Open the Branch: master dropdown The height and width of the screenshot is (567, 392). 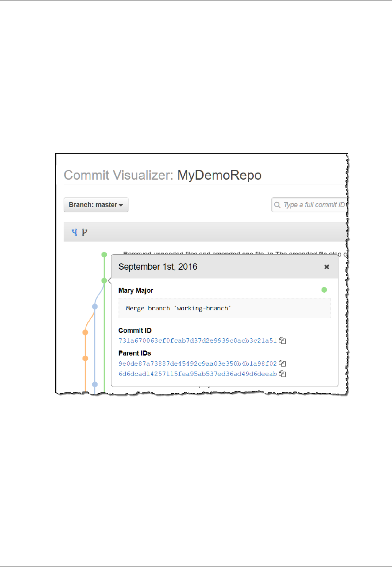tap(96, 205)
